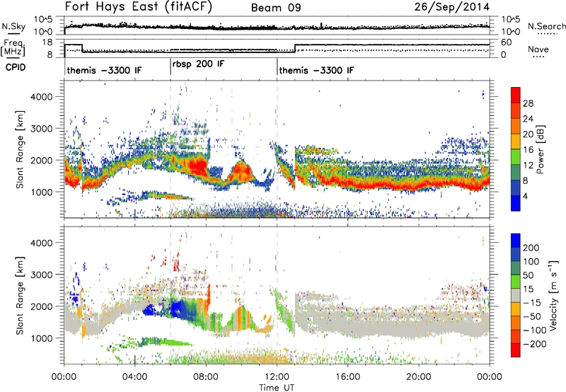Viewport: 566px width, 392px height.
Task: Click the '28' power color bar tick
Action: coord(528,103)
